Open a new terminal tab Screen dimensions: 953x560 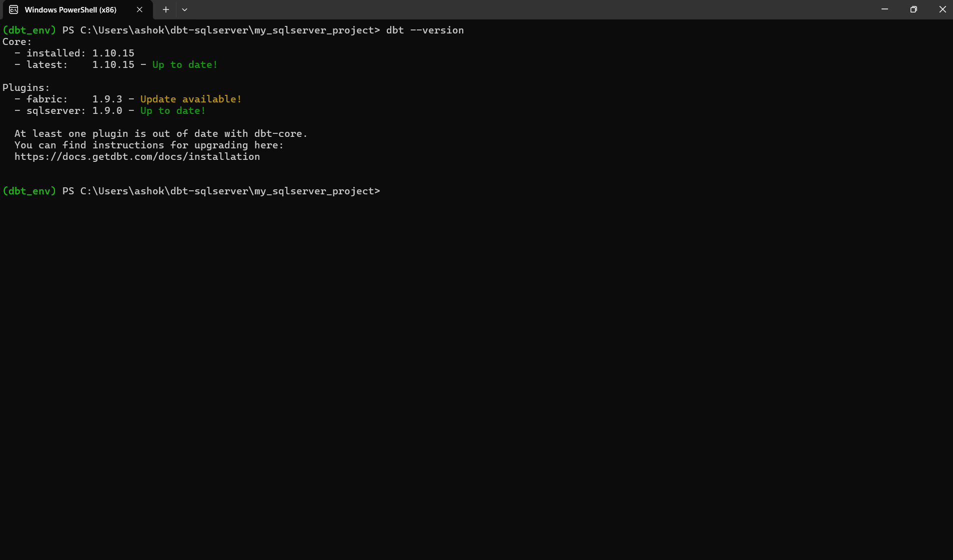point(166,9)
